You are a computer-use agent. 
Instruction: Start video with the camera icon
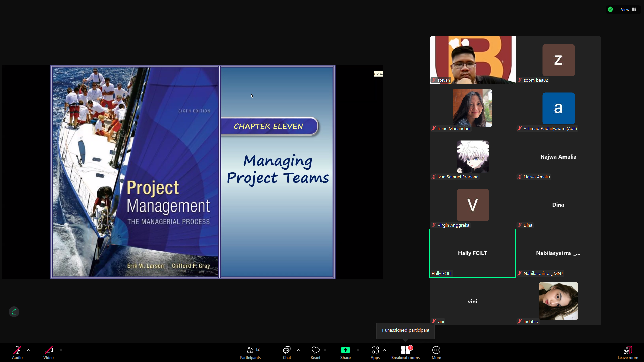48,350
